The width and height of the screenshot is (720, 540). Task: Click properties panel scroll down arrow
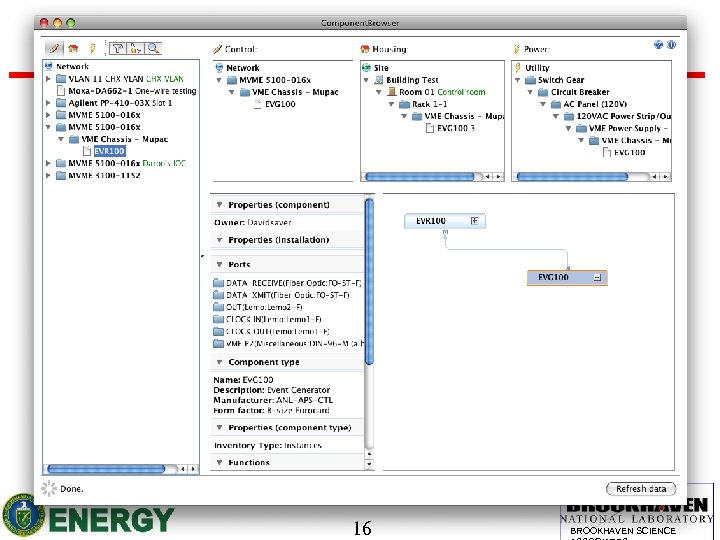tap(369, 465)
